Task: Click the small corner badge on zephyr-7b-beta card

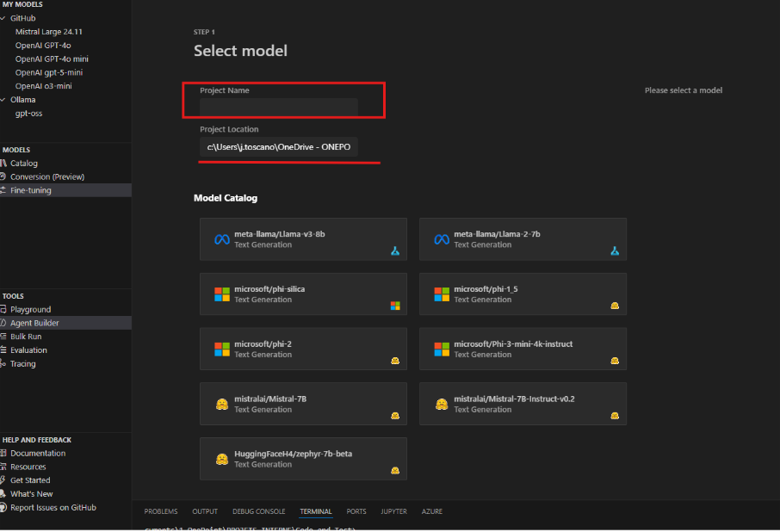Action: 395,471
